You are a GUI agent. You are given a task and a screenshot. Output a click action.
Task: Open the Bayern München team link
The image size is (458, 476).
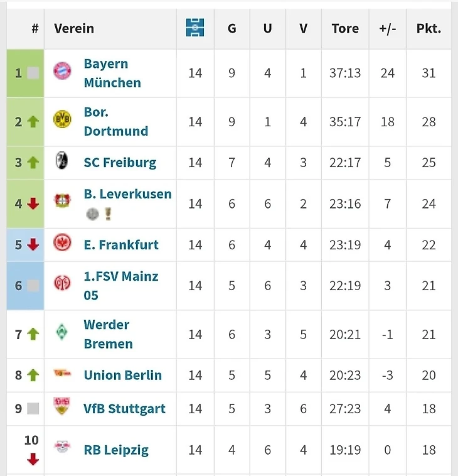point(112,73)
